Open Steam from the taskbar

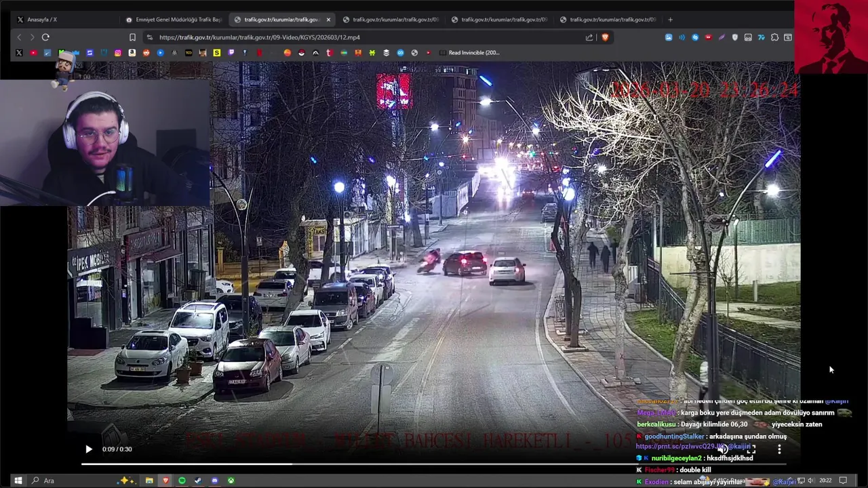[x=198, y=481]
